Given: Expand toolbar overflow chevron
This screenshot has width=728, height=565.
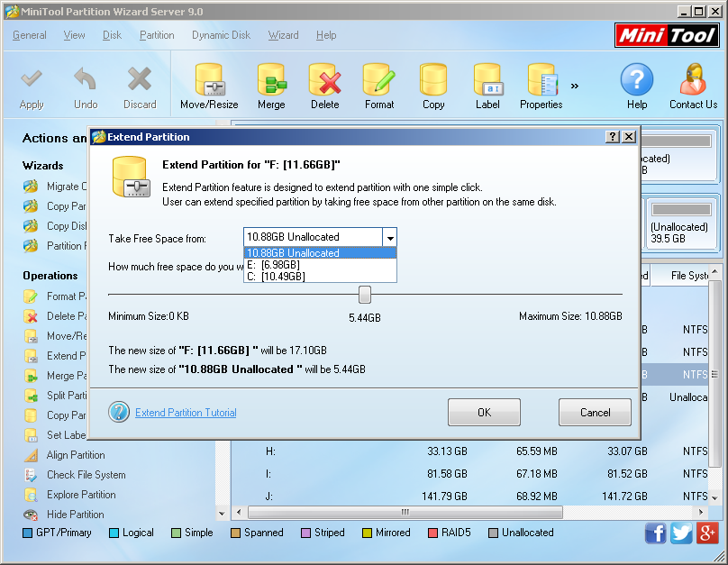Looking at the screenshot, I should click(x=575, y=86).
